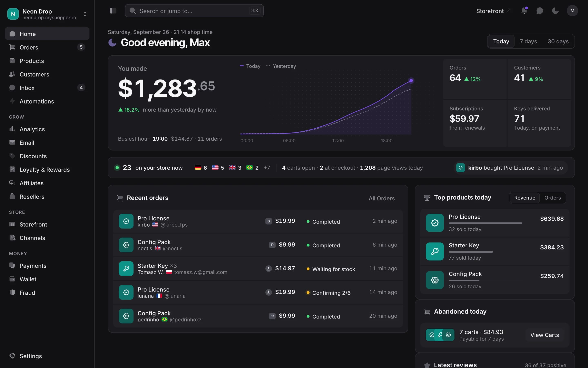Toggle the sidebar collapse icon
Viewport: 588px width, 368px height.
pos(113,11)
